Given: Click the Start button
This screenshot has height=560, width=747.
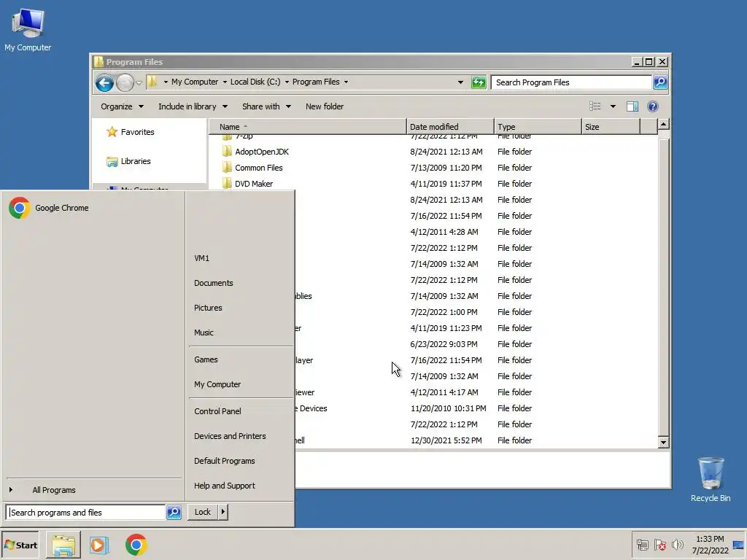Looking at the screenshot, I should pos(20,545).
